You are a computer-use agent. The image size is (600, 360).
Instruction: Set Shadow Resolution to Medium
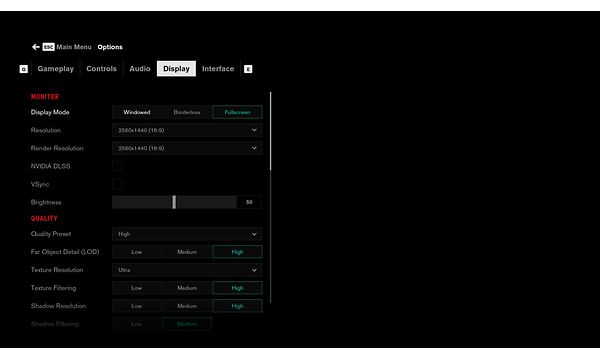tap(187, 306)
